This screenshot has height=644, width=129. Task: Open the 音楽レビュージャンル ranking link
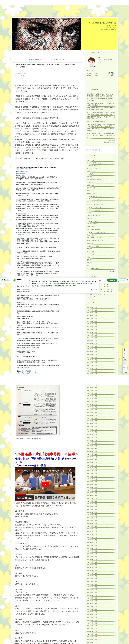92,75
